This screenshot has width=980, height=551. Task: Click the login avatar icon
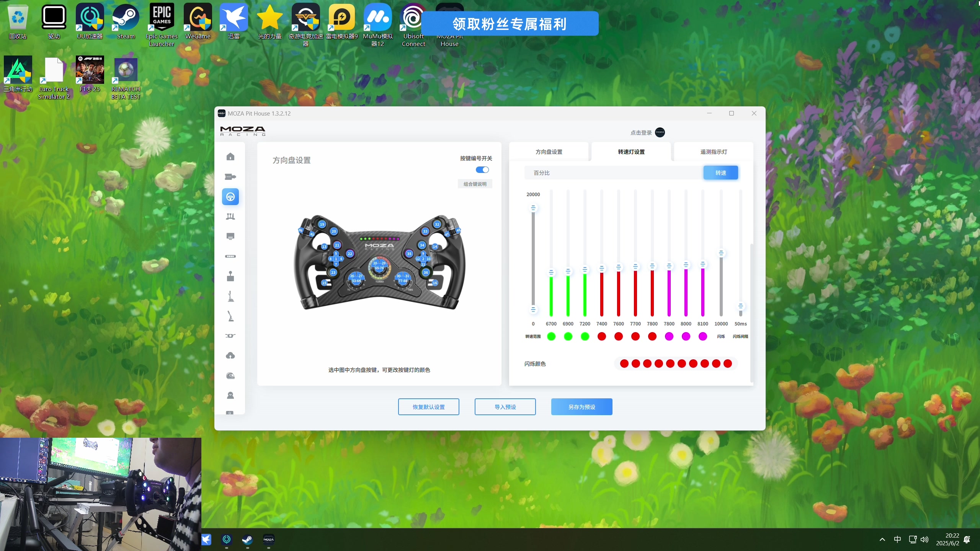tap(660, 132)
